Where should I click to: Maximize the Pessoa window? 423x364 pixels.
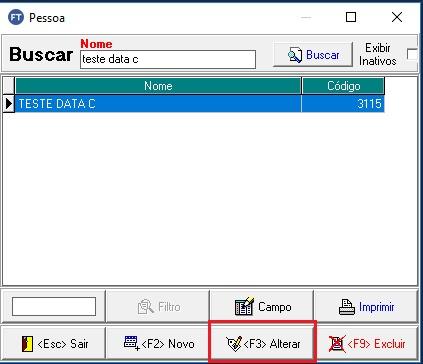[351, 17]
